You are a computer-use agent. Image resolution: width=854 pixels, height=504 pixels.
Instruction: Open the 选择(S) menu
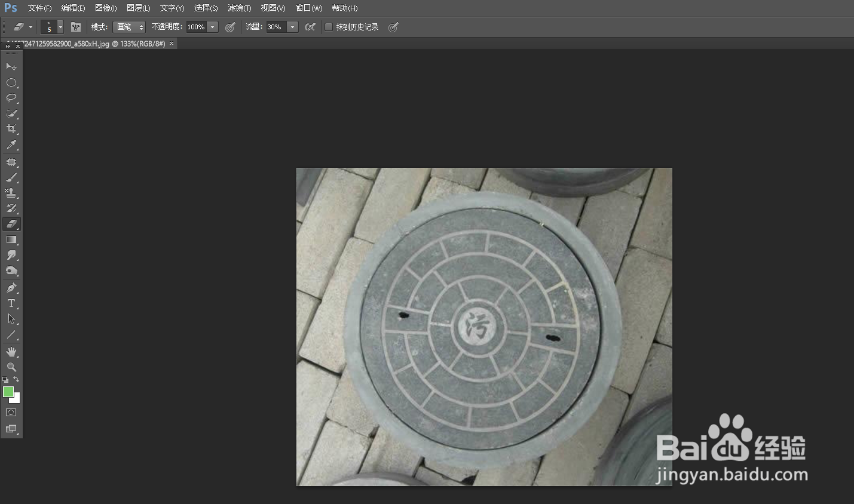point(206,8)
